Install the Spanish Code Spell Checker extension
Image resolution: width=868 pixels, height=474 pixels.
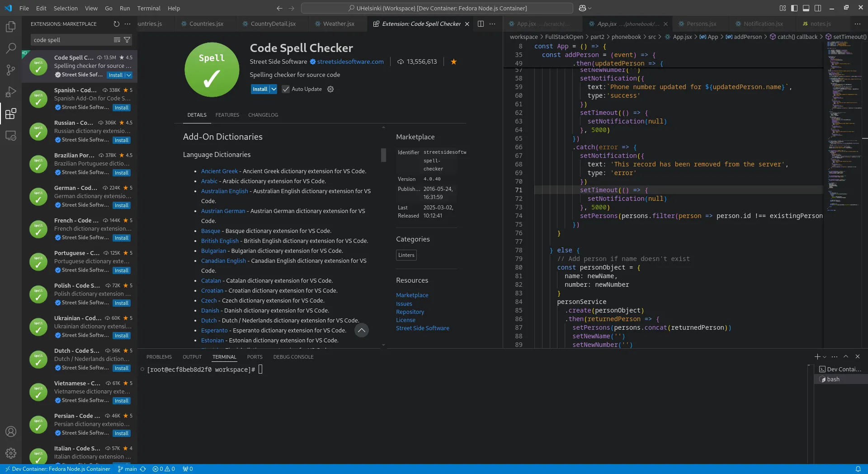[x=121, y=108]
